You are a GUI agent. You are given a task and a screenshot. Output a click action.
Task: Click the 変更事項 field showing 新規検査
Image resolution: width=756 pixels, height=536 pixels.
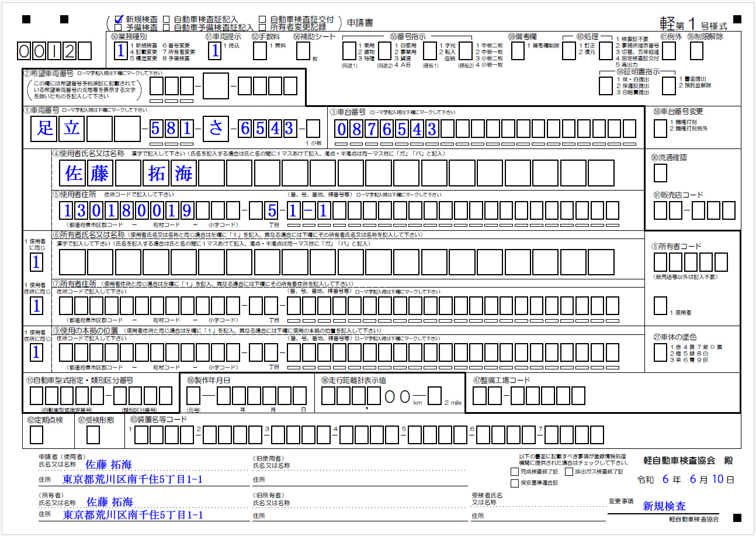[664, 506]
